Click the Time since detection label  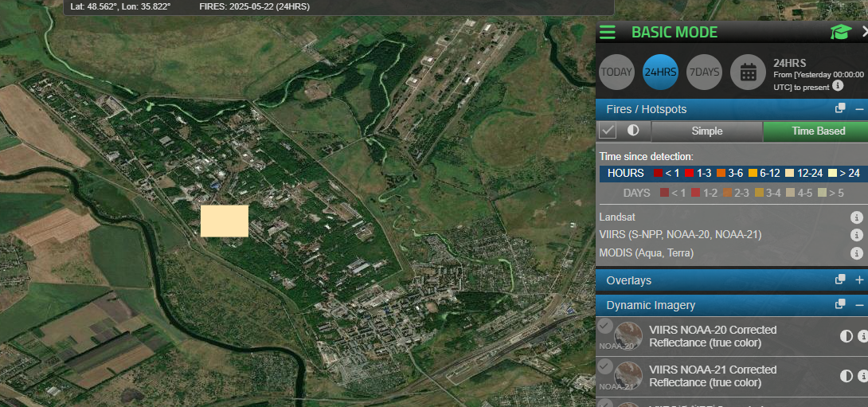pos(647,157)
